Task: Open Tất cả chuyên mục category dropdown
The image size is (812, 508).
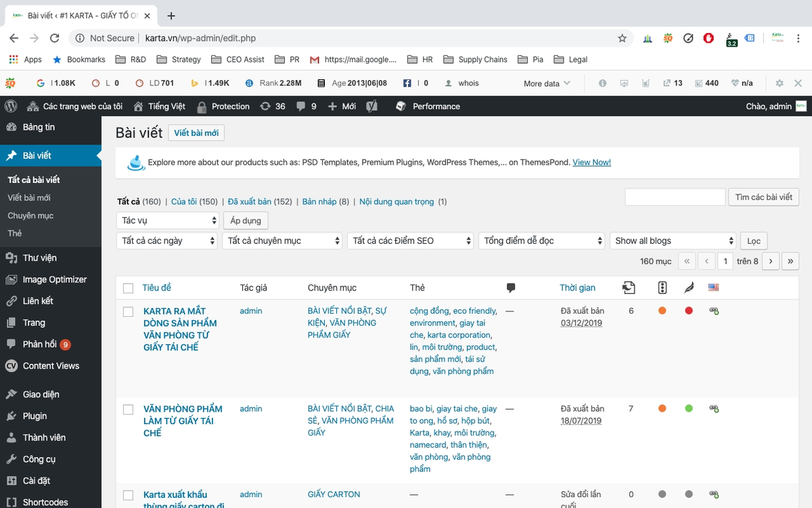Action: pyautogui.click(x=282, y=240)
